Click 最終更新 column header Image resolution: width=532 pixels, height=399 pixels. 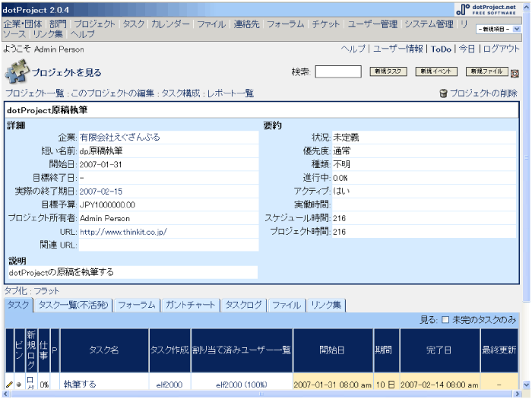[499, 350]
